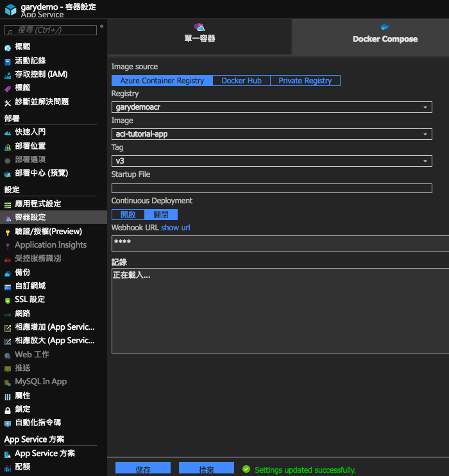Click inside the 記錄 log text area
The image size is (449, 476).
coord(280,311)
